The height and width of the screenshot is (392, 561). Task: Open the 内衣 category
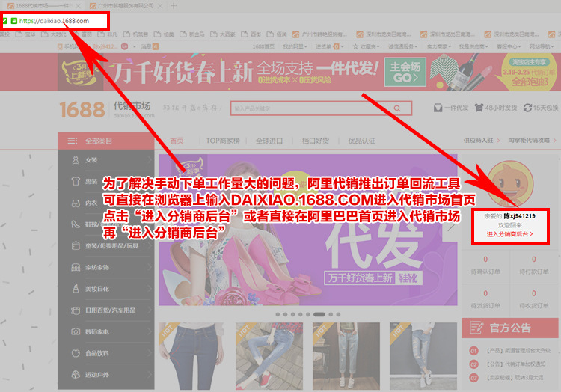(106, 203)
